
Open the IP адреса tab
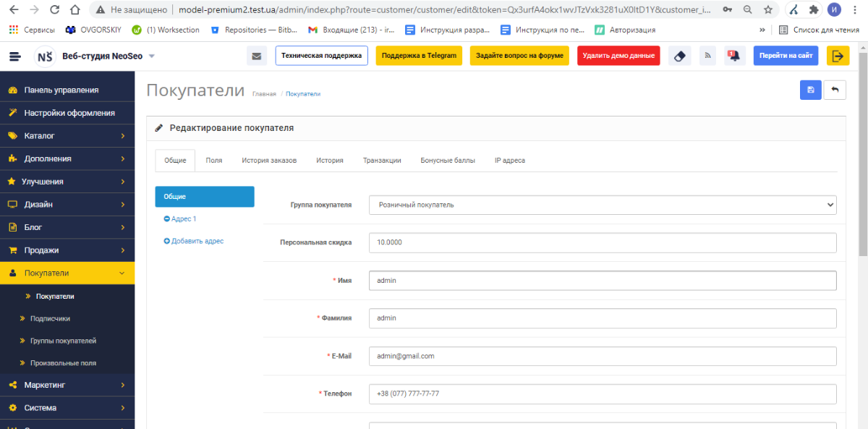pyautogui.click(x=510, y=160)
